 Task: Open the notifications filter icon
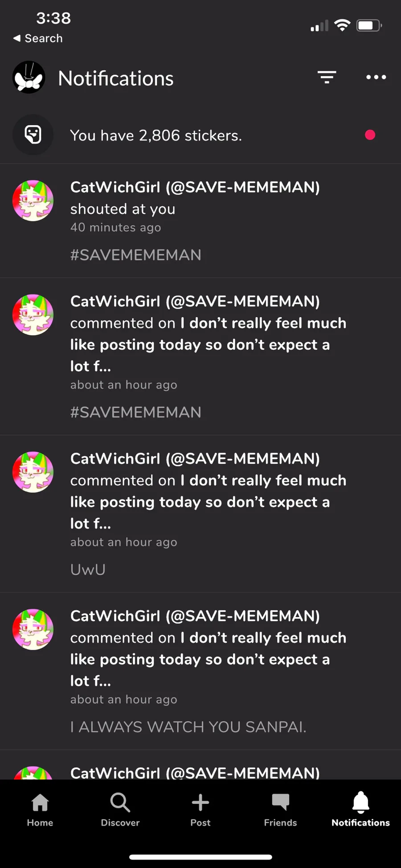coord(327,77)
